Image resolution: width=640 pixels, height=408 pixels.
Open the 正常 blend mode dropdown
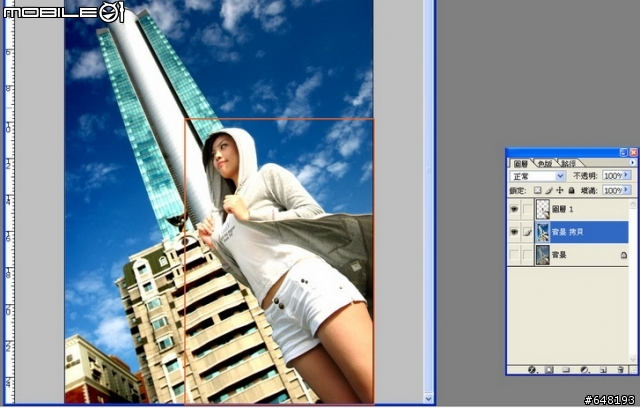[537, 176]
